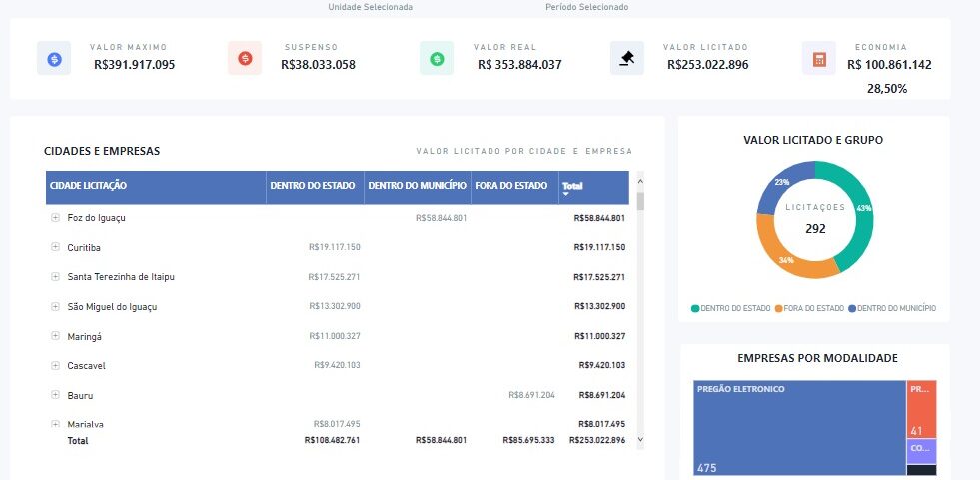Screen dimensions: 980x480
Task: Click the Fora do Estado column header
Action: [x=513, y=186]
